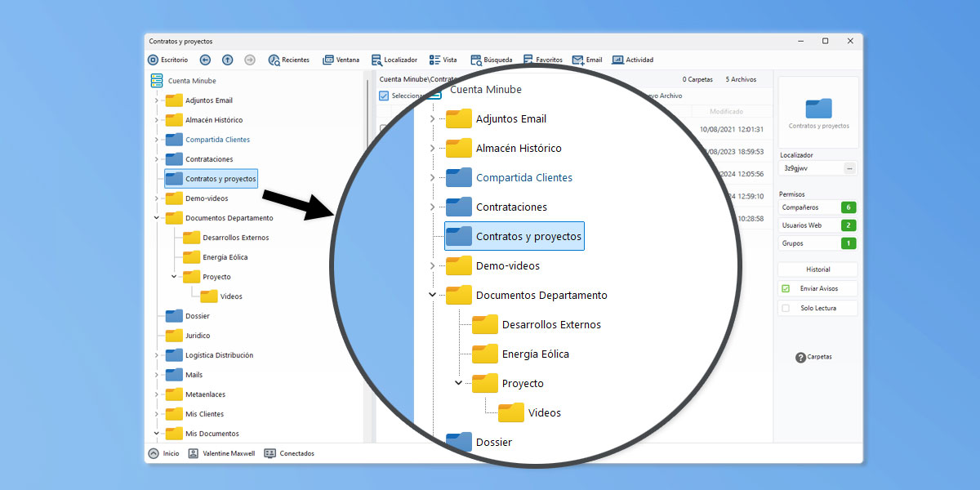
Task: Click the green badge showing 1 for Grupos
Action: (x=849, y=243)
